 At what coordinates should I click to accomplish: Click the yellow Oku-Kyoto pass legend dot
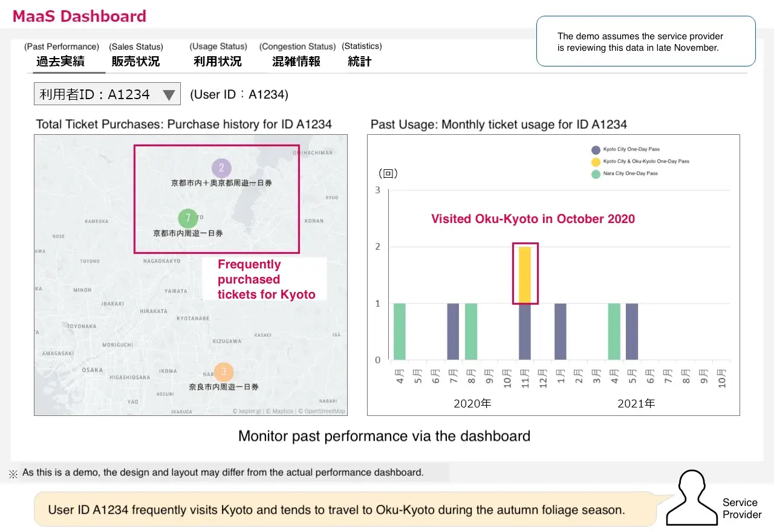tap(596, 162)
